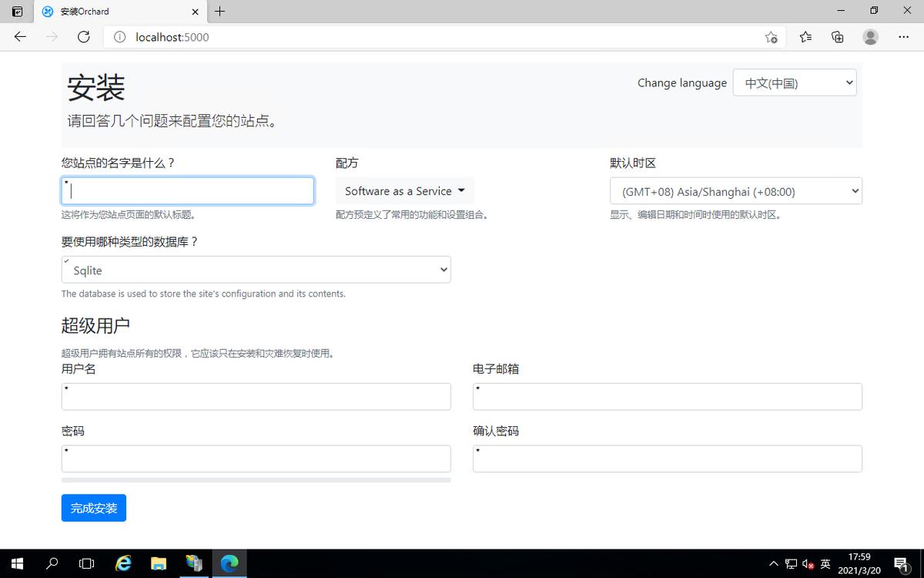
Task: View site information icon in address bar
Action: [x=119, y=36]
